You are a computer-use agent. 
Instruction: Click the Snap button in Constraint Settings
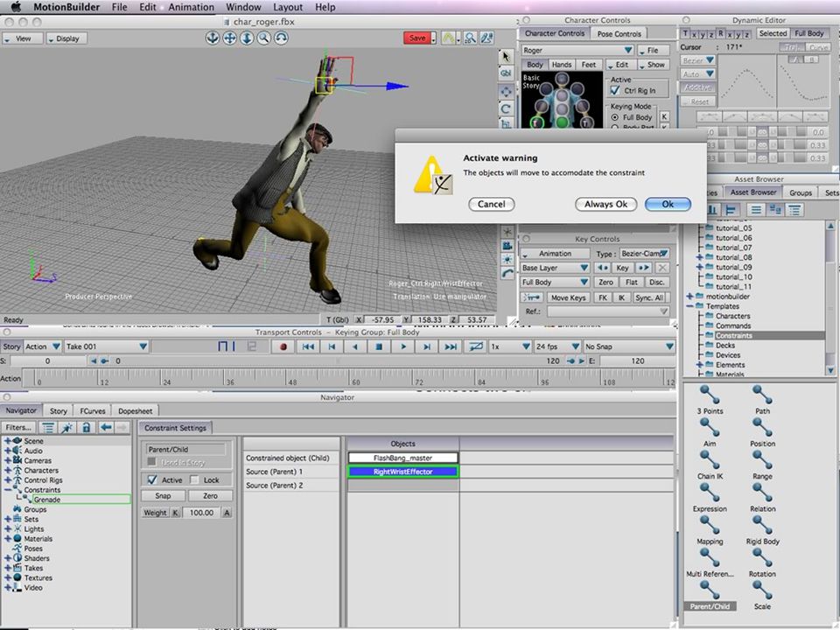click(x=163, y=495)
